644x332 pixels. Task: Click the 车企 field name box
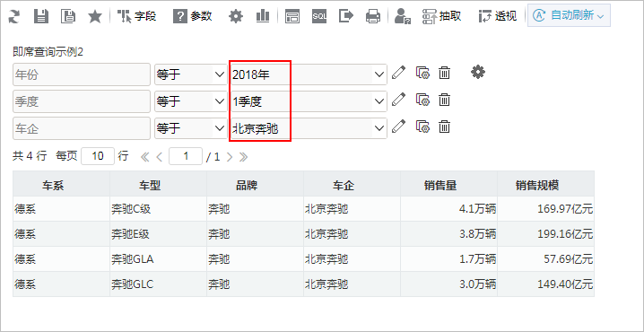82,128
